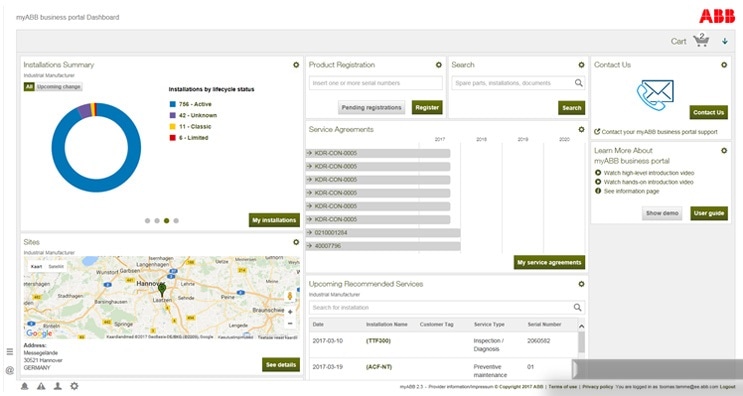Screen dimensions: 743x396
Task: Open Upcoming Recommended Services settings gear
Action: (x=581, y=284)
